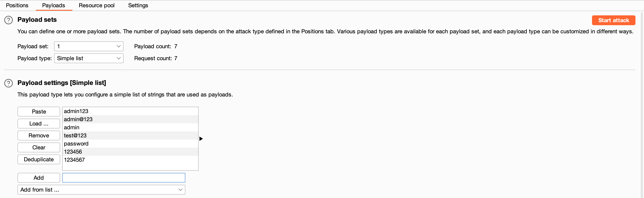Expand the Add from list dropdown
Screen dimensions: 644x198
pyautogui.click(x=101, y=190)
